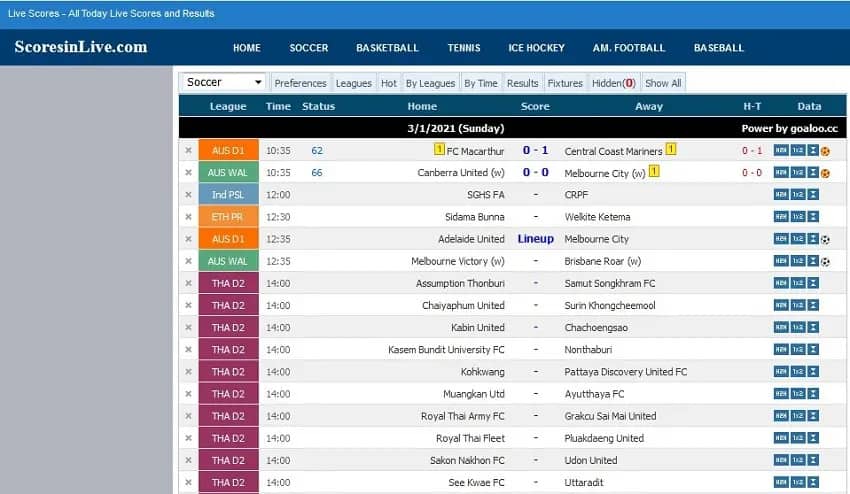View Hidden(0) matches tab
The width and height of the screenshot is (850, 494).
point(614,83)
